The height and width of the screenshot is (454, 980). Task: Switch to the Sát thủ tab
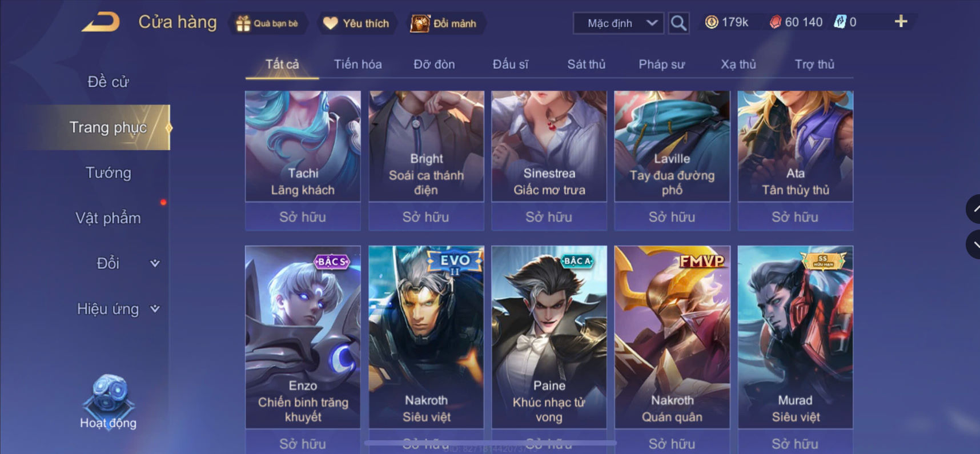(586, 64)
